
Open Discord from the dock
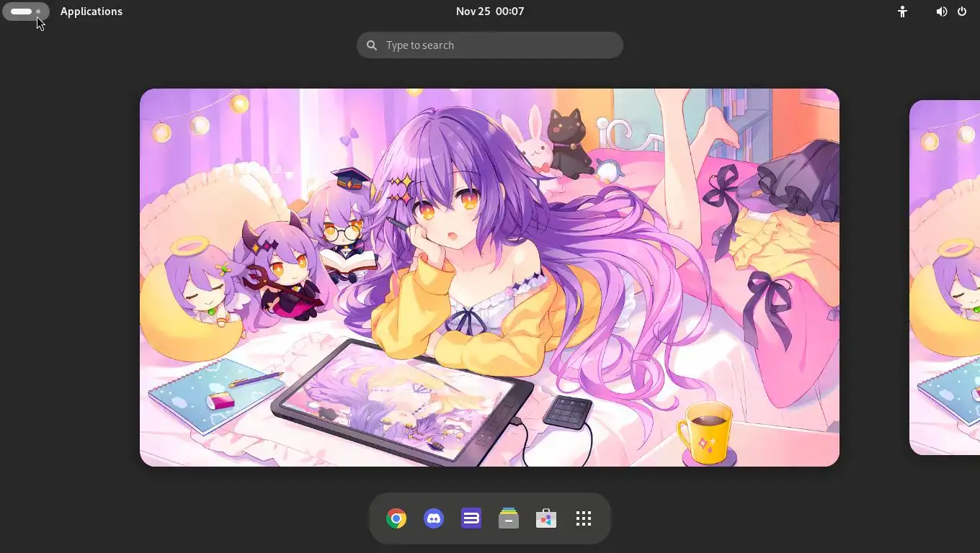434,518
